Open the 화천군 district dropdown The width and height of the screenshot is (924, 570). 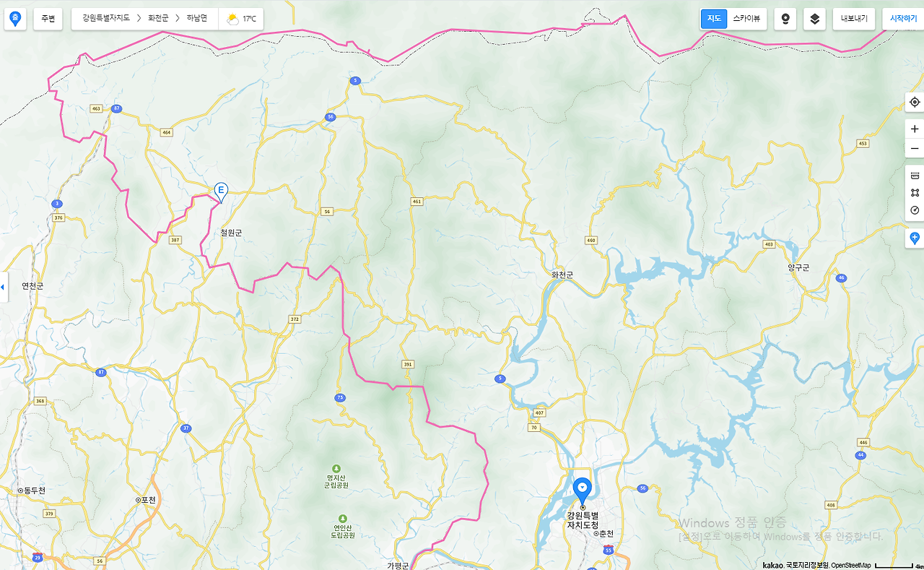[158, 19]
